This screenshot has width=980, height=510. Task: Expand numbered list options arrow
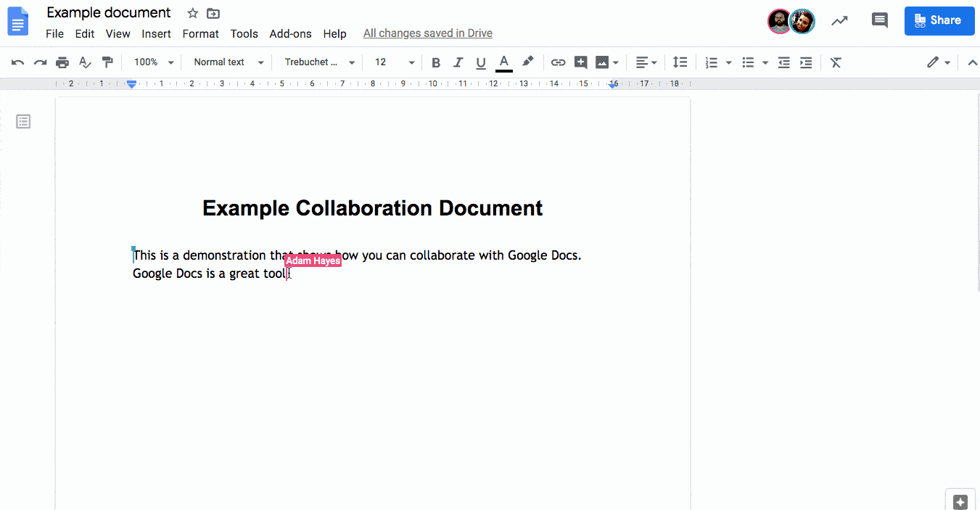728,62
